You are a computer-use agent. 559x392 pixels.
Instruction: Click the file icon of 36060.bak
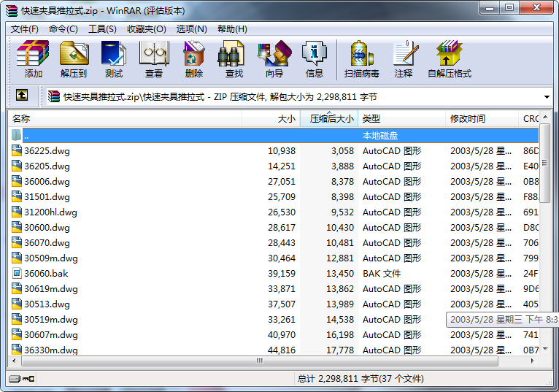pos(16,273)
